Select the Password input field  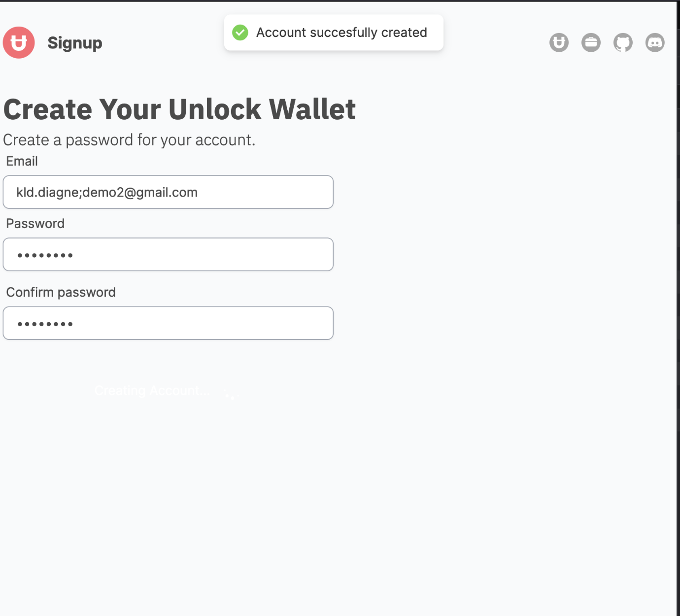click(168, 254)
